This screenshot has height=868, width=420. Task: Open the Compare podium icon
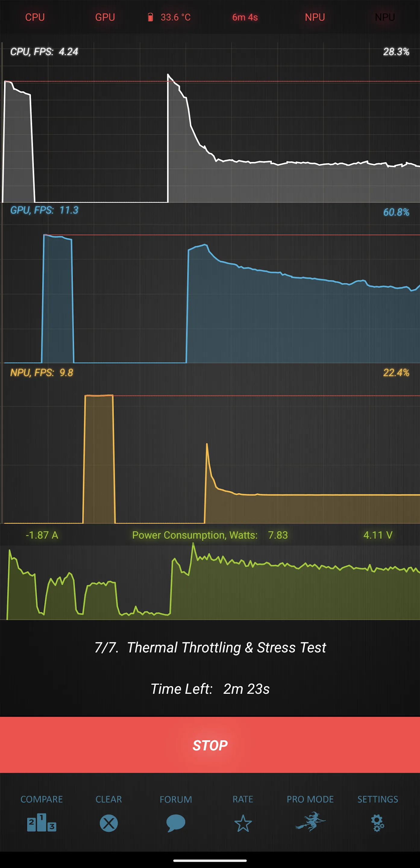[41, 823]
